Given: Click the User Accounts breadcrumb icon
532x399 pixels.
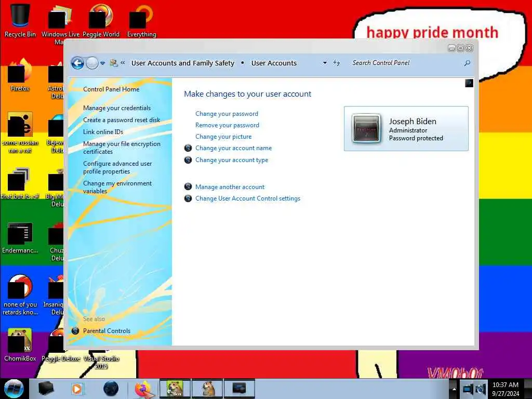Looking at the screenshot, I should click(x=114, y=63).
